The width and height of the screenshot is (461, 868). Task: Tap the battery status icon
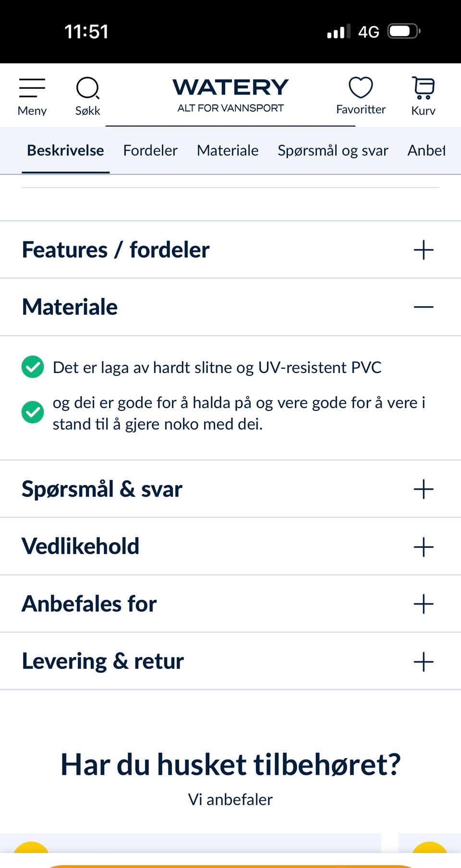tap(404, 32)
